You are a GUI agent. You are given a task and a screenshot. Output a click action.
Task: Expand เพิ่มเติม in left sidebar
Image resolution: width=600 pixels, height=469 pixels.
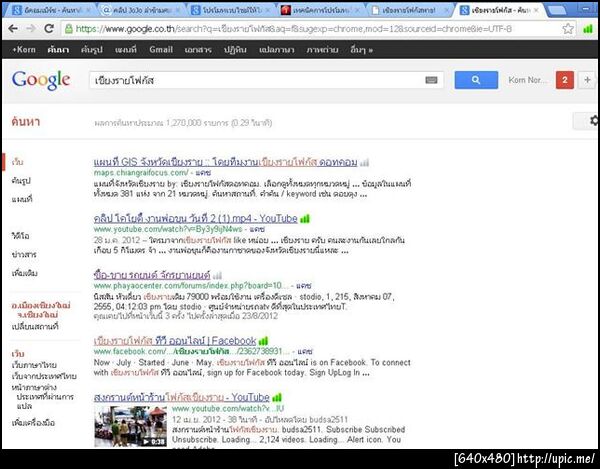click(24, 273)
